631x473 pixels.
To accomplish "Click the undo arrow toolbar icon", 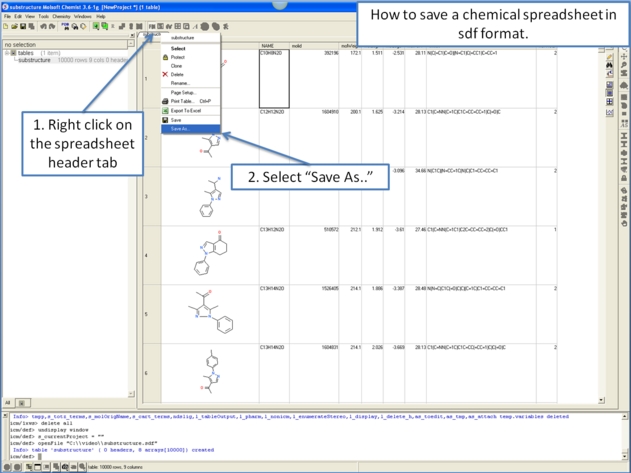I will (43, 27).
